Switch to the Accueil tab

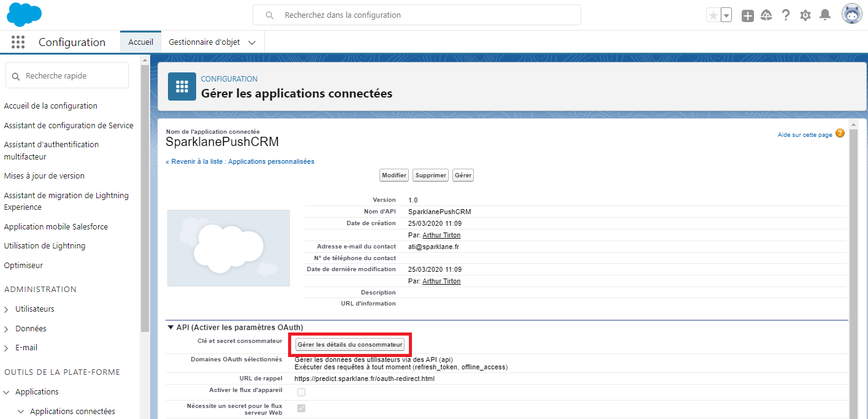pyautogui.click(x=141, y=42)
